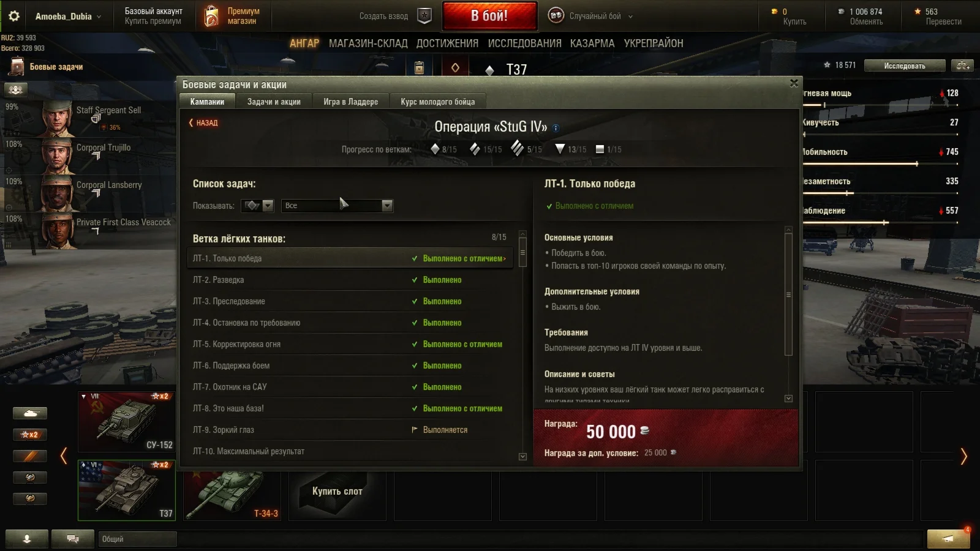Open the chat channels icon at bottom
This screenshot has height=551, width=980.
tap(73, 539)
